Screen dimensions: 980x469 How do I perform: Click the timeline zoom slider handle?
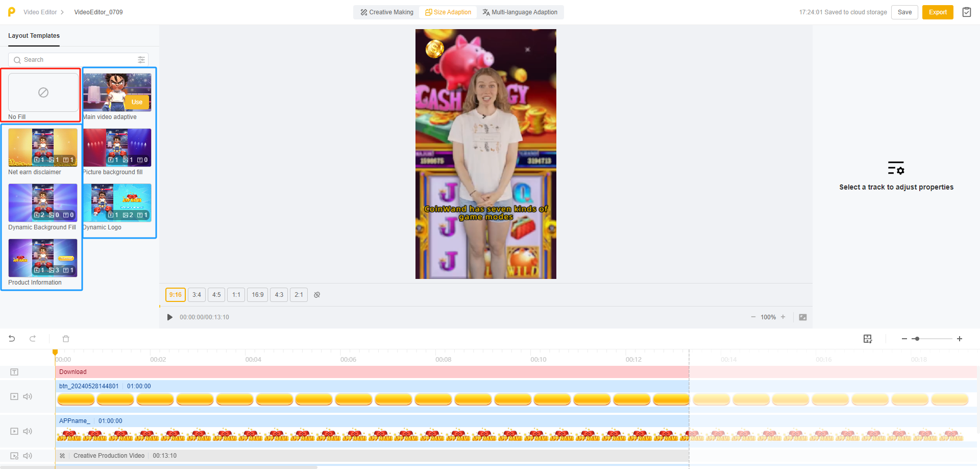(x=917, y=339)
